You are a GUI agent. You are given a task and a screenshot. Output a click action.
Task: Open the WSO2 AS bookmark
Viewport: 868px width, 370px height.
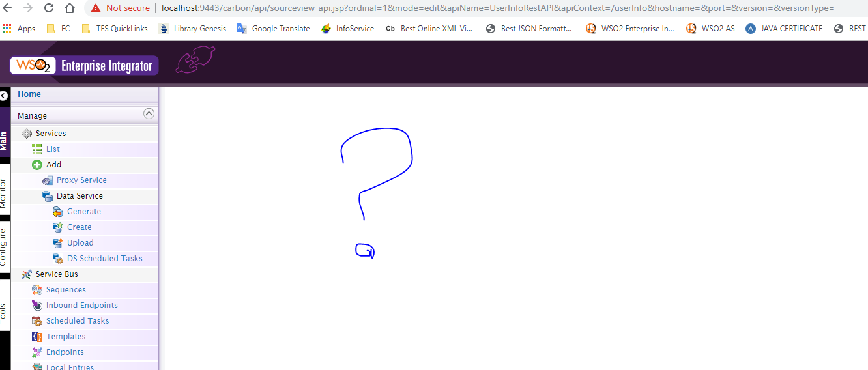(x=710, y=29)
